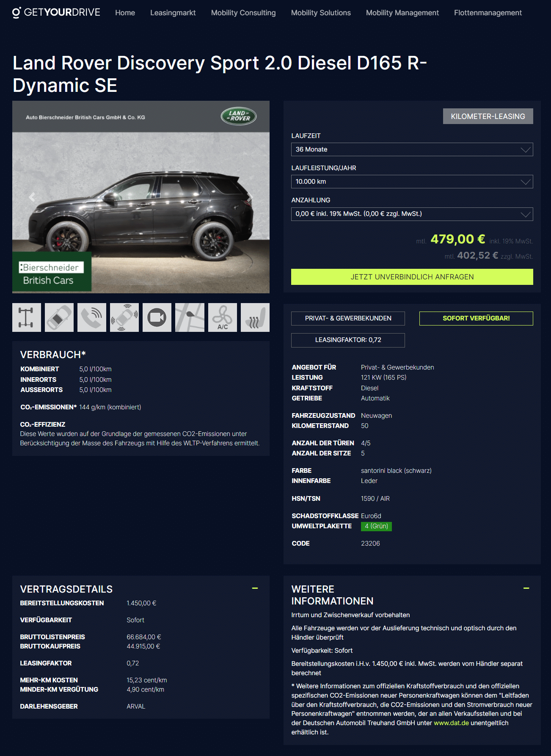Open the Flottenmanagement menu item

click(x=488, y=13)
